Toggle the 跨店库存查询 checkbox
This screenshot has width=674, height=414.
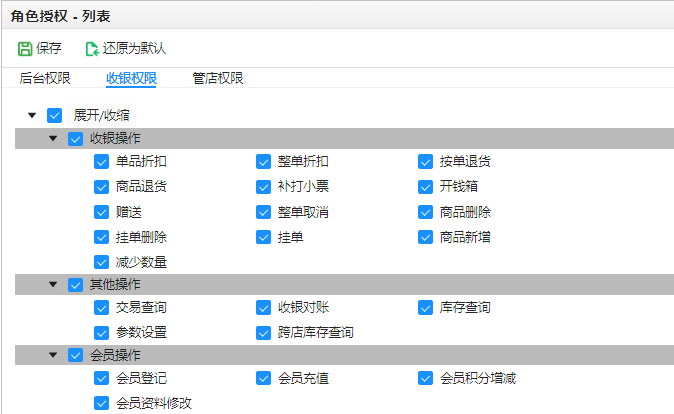point(263,332)
